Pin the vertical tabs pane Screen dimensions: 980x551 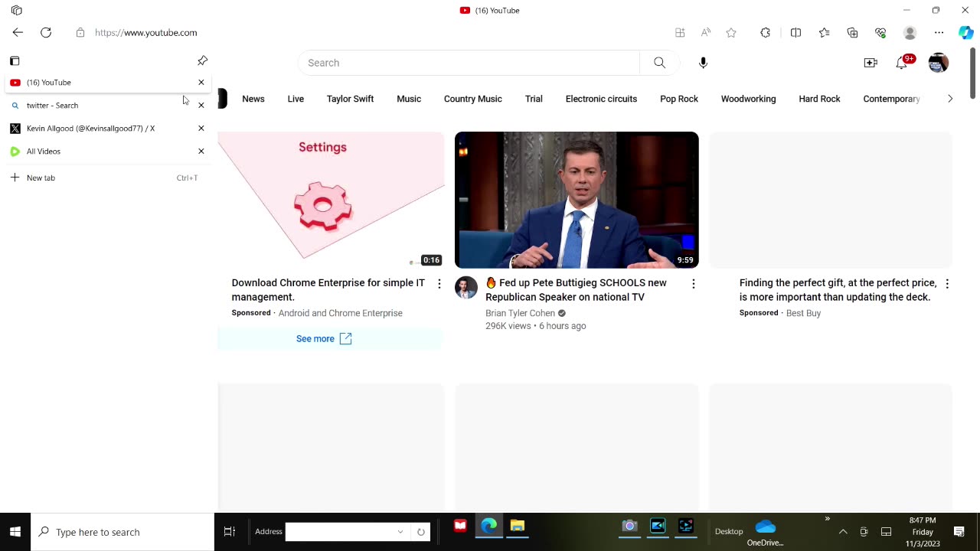203,60
